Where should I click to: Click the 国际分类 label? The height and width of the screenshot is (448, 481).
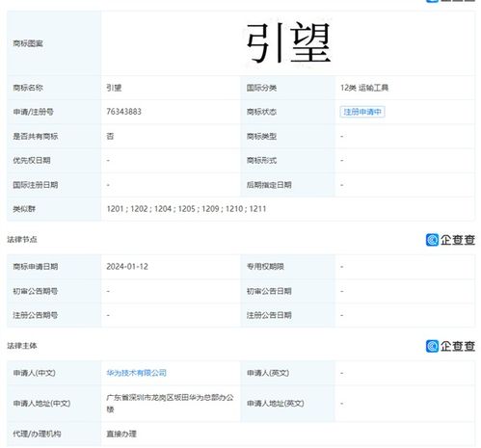point(261,88)
